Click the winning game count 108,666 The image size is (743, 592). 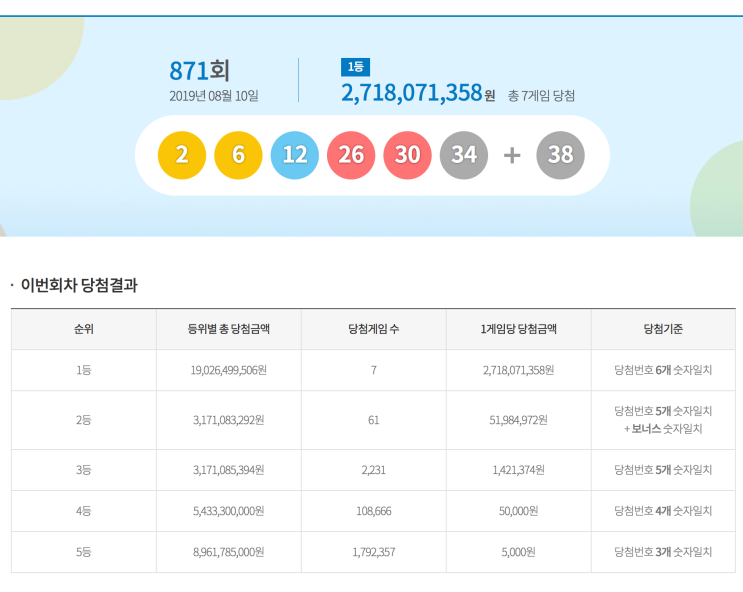(374, 511)
